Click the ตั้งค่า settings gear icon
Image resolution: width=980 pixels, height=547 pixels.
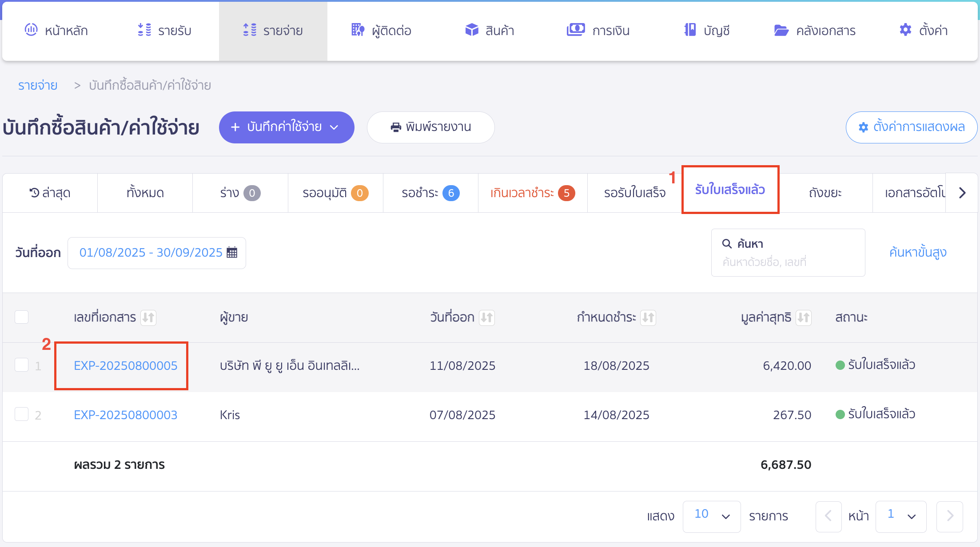tap(905, 30)
